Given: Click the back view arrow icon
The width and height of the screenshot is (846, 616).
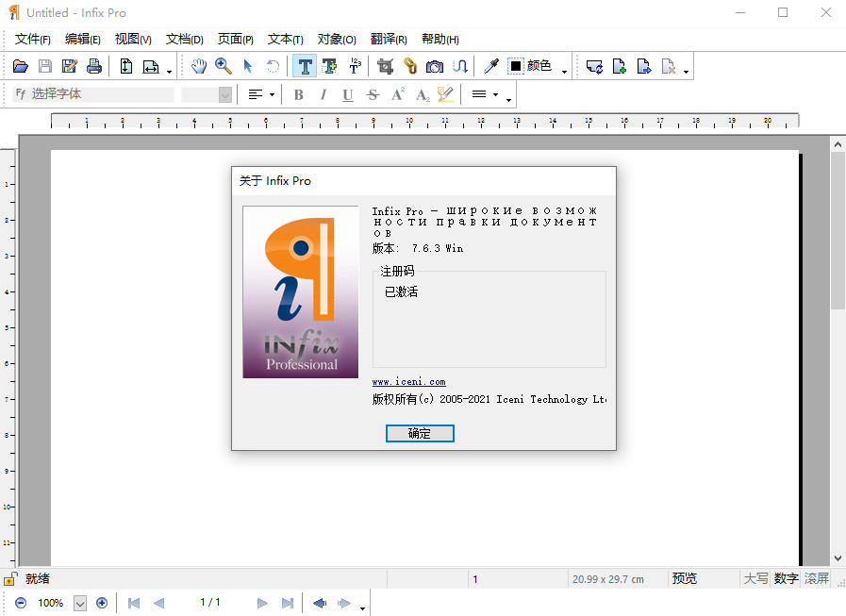Looking at the screenshot, I should click(x=320, y=603).
